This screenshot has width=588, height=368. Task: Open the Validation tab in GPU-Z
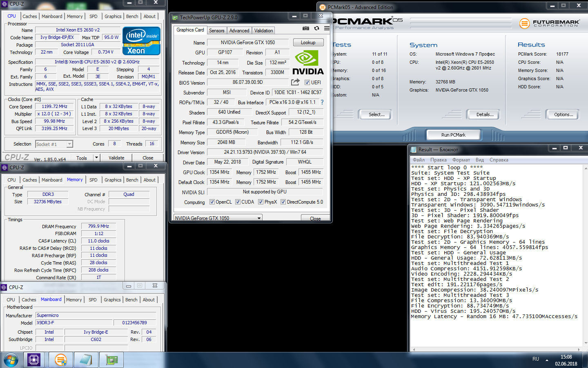(263, 31)
